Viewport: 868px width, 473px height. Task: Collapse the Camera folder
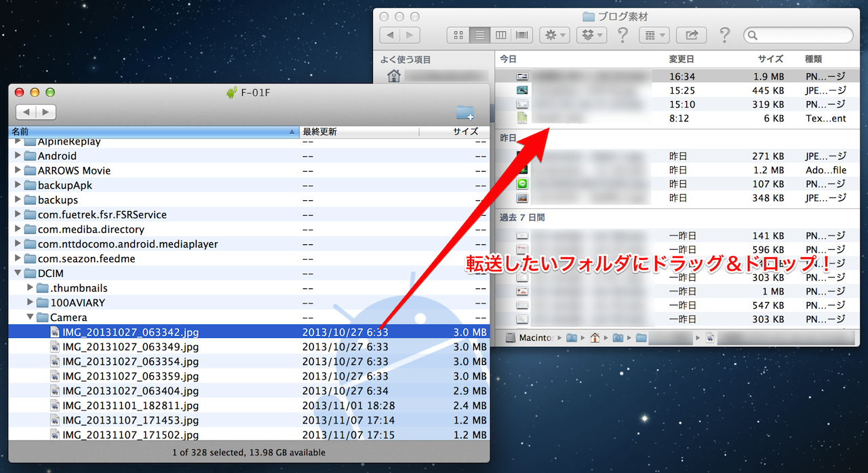(30, 318)
